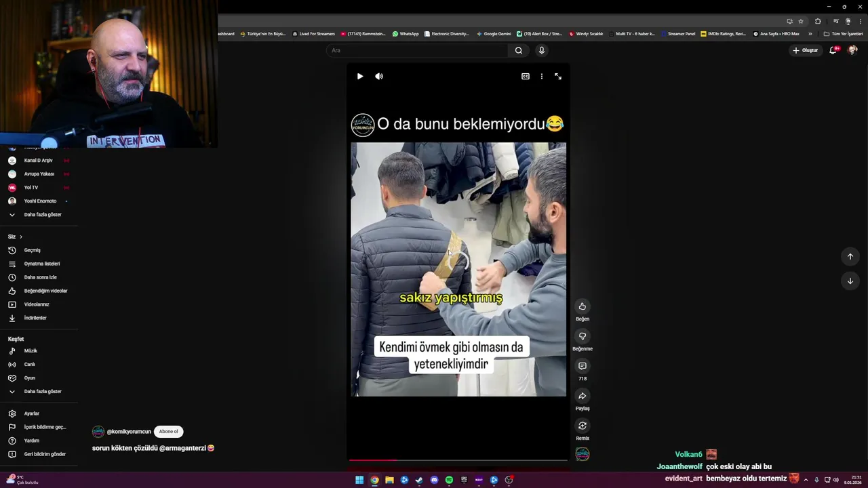Click the YouTube search field Ara
The width and height of the screenshot is (868, 488).
417,50
